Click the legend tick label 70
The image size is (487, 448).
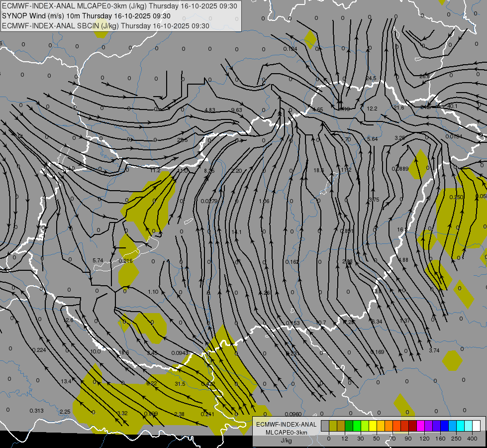coord(392,439)
